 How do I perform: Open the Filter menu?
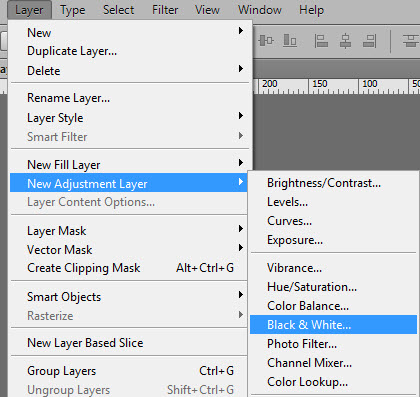[x=165, y=10]
